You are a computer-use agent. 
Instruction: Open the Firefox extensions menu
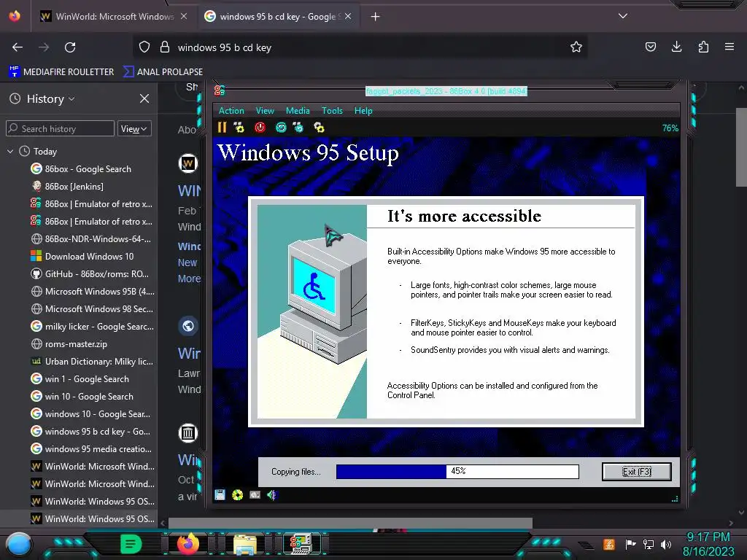pyautogui.click(x=703, y=47)
